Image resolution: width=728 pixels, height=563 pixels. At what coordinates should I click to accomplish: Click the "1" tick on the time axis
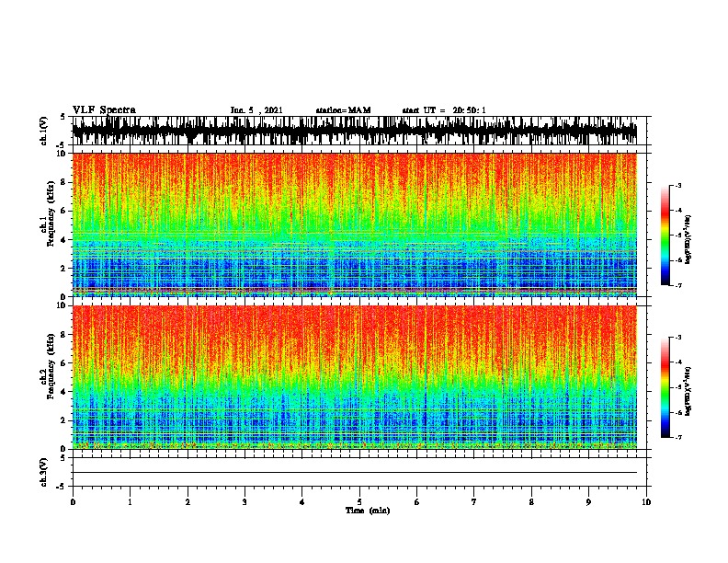coord(130,502)
